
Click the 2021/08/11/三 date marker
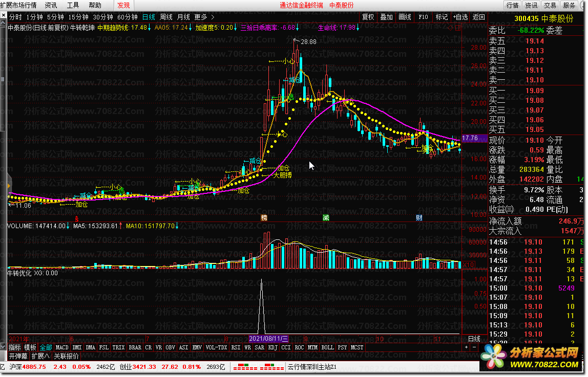268,339
